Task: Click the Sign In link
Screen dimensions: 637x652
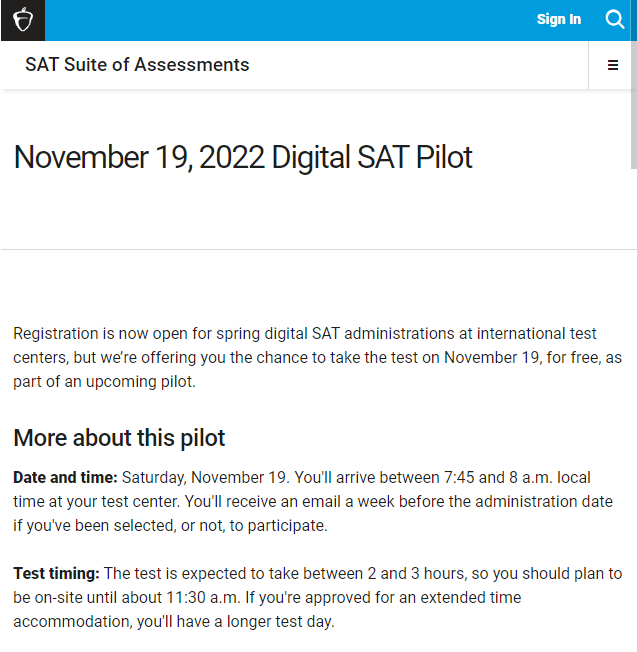Action: point(558,19)
